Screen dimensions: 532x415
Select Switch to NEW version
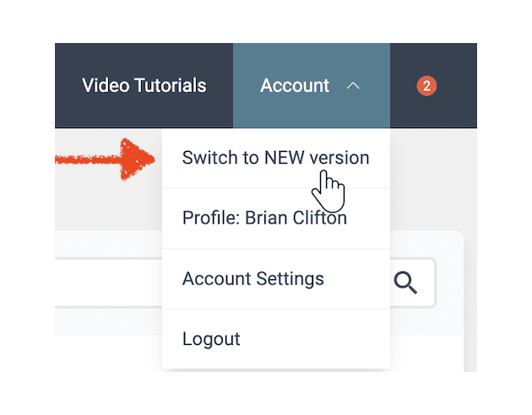click(276, 158)
